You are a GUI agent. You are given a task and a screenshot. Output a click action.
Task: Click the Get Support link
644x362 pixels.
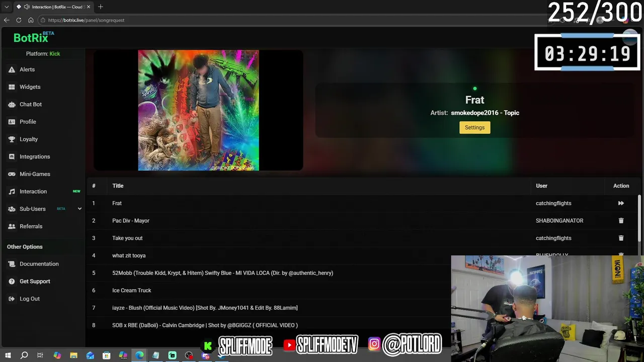click(x=35, y=282)
